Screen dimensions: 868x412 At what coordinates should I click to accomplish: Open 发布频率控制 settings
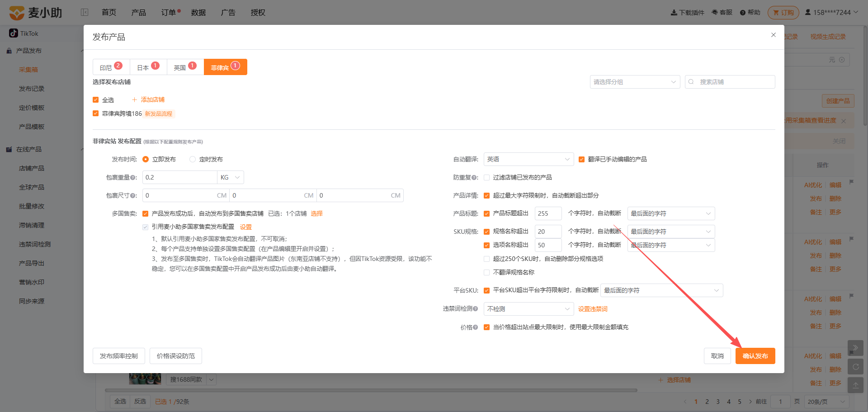pyautogui.click(x=118, y=356)
